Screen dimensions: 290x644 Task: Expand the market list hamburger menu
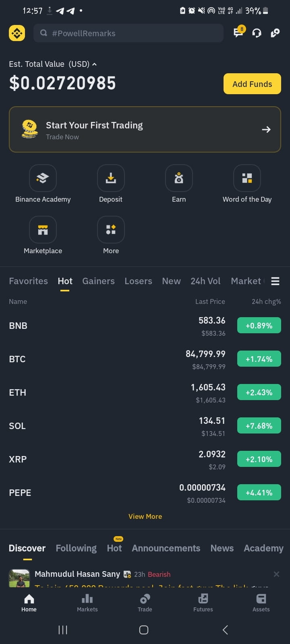pyautogui.click(x=275, y=281)
